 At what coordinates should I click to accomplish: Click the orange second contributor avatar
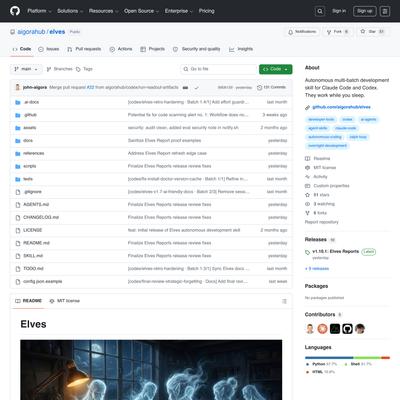(322, 329)
